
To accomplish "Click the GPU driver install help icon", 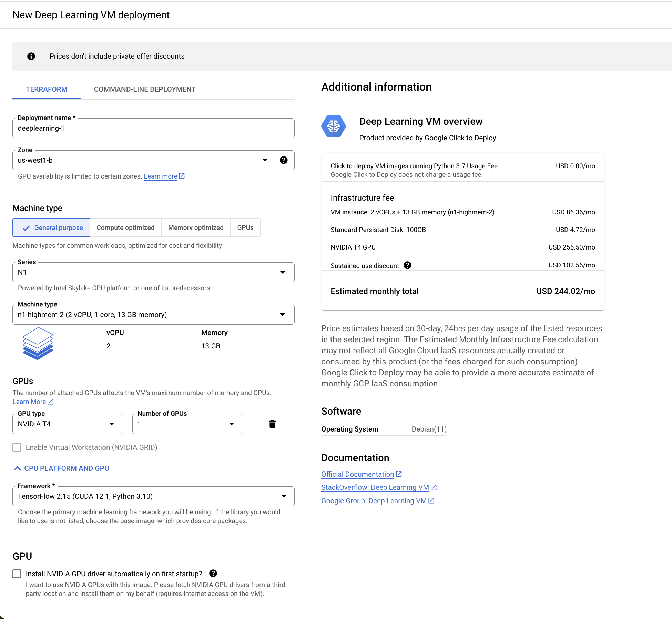I will click(x=213, y=573).
